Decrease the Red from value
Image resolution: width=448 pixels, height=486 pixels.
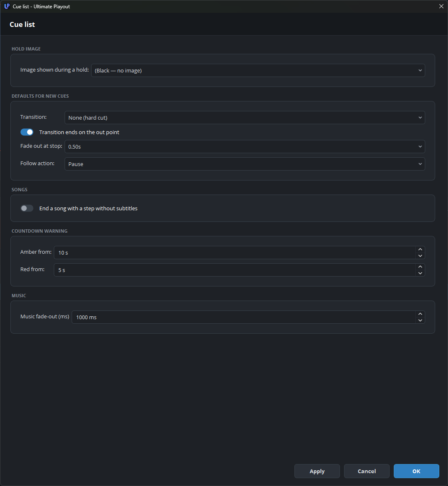(x=420, y=273)
